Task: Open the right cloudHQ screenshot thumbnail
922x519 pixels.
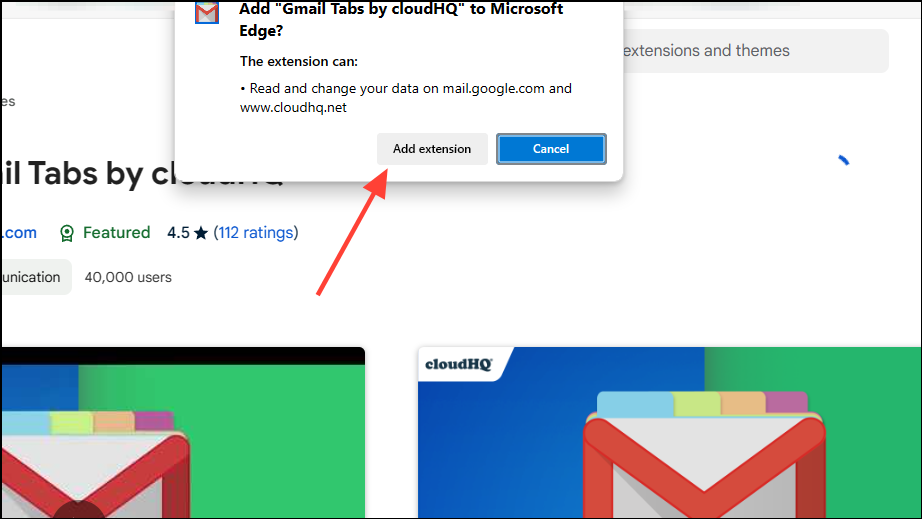Action: (669, 433)
